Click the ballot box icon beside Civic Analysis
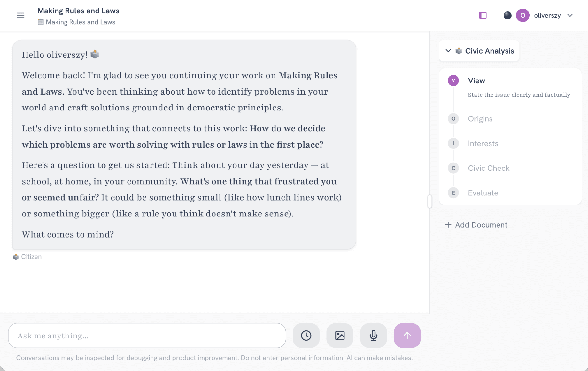The height and width of the screenshot is (371, 588). point(459,51)
